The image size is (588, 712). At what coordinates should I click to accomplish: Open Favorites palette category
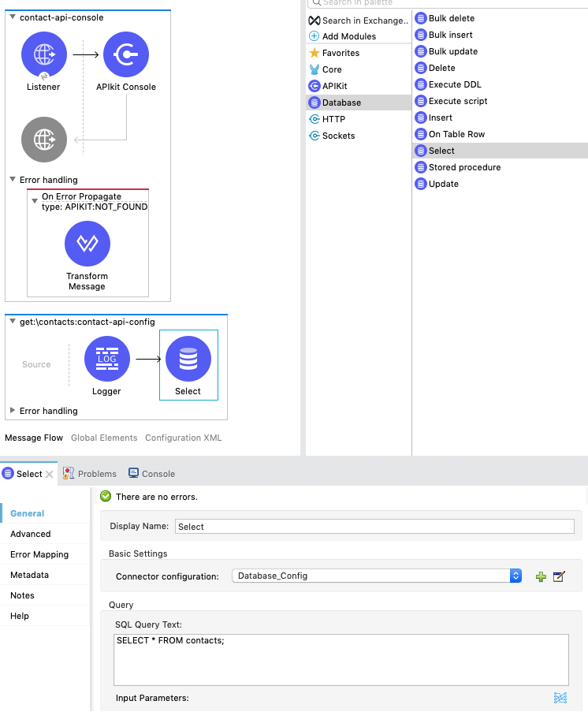334,53
